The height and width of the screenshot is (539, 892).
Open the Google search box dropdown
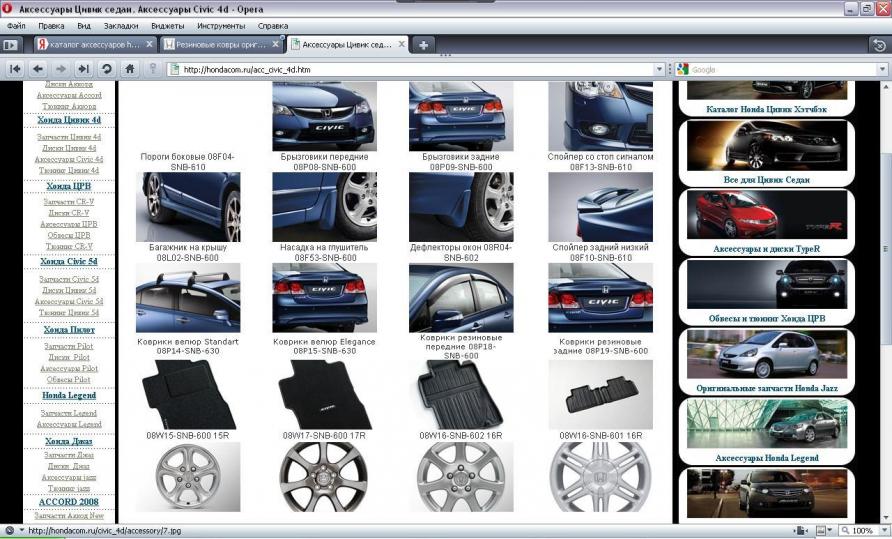[x=882, y=69]
